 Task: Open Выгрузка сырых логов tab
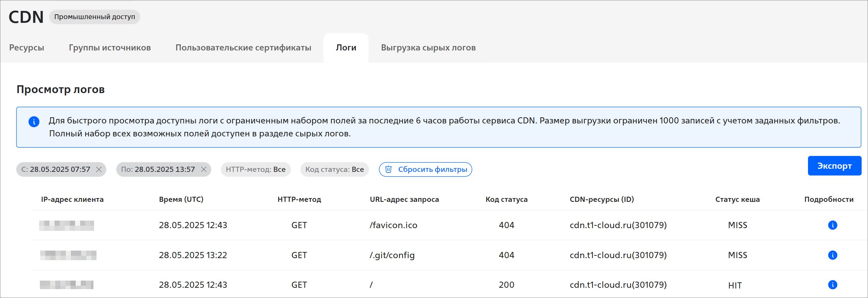428,48
